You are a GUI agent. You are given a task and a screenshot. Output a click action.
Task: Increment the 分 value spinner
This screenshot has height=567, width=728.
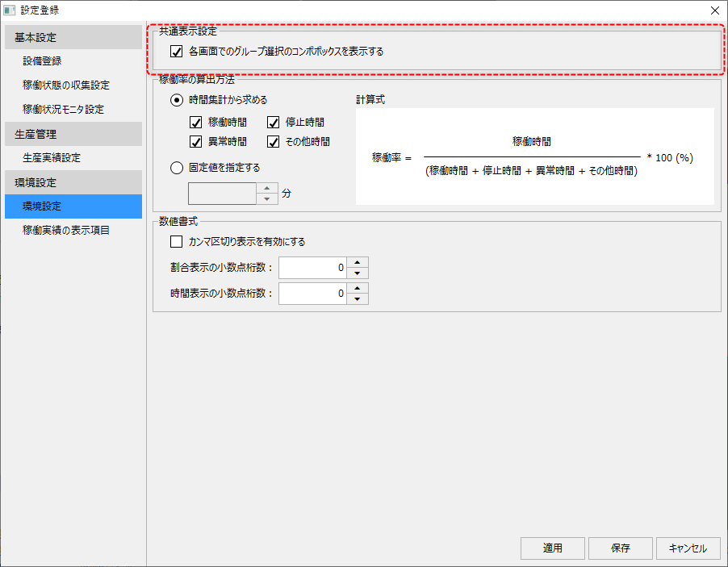267,189
